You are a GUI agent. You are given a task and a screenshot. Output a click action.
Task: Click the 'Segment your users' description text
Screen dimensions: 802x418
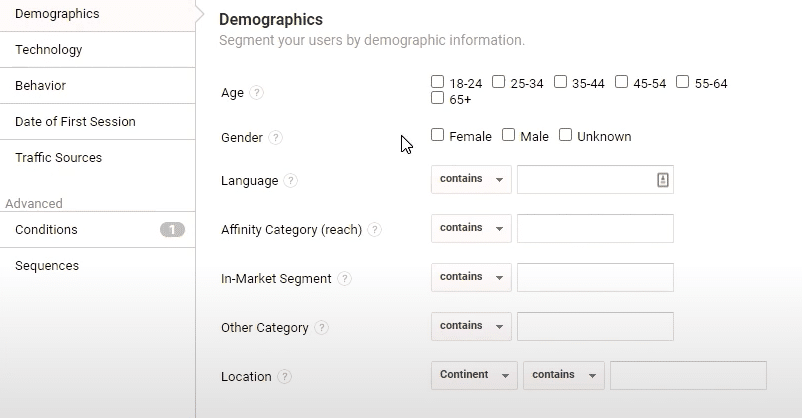(x=372, y=40)
